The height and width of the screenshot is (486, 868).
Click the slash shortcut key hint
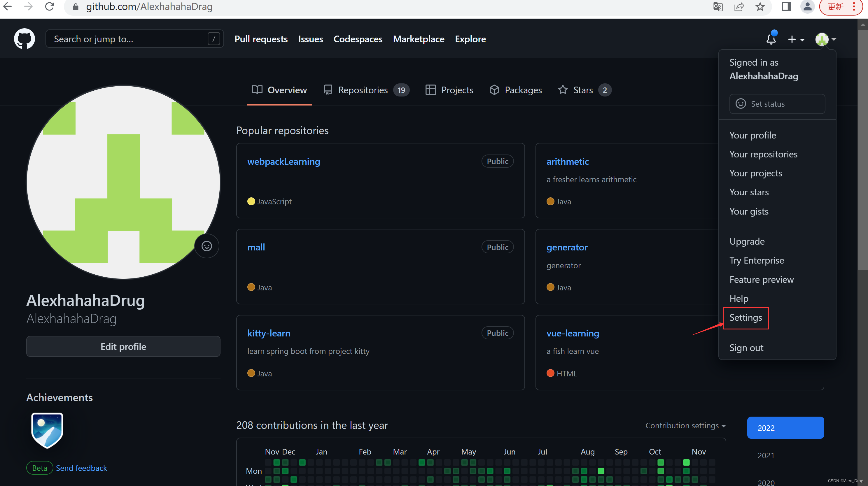click(213, 39)
